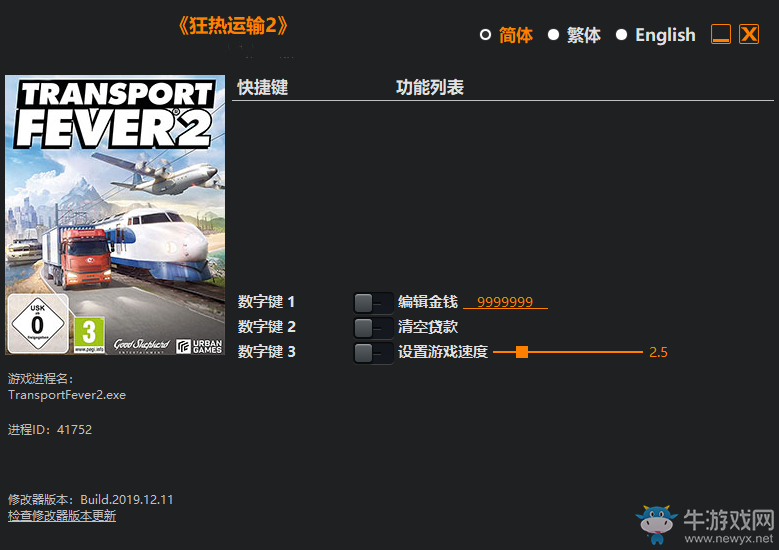Click the 数字键 1 hotkey label

266,302
